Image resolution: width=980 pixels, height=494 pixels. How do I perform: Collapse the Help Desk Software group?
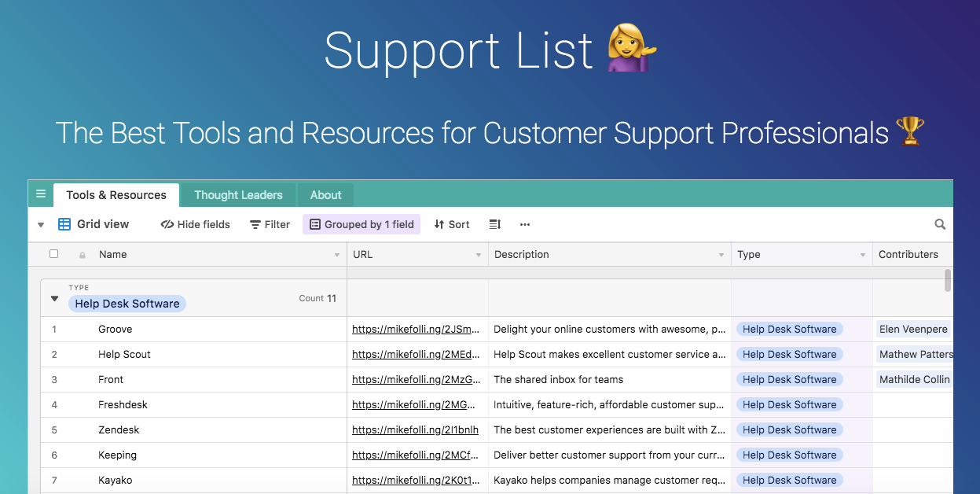coord(53,298)
